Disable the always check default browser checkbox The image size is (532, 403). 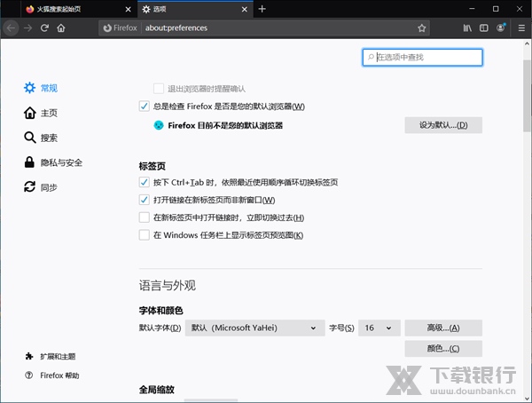coord(145,107)
